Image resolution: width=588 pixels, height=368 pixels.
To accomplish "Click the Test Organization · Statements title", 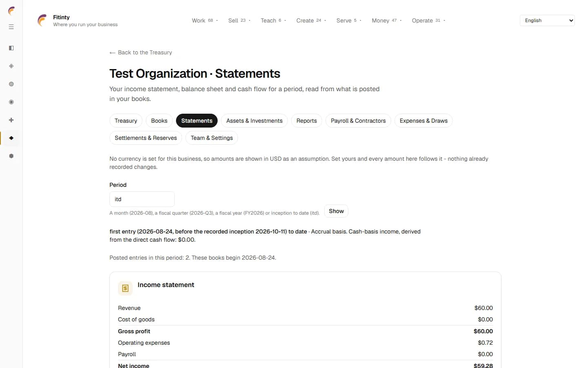I will click(195, 74).
